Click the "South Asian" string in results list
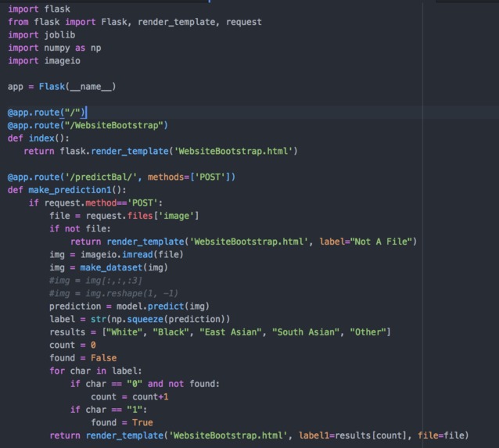 (306, 332)
